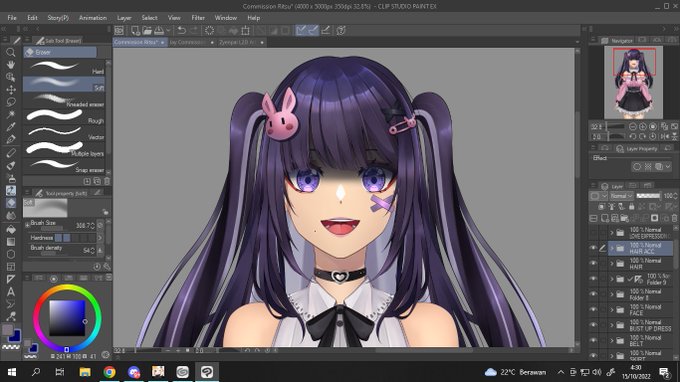
Task: Open the Filter menu
Action: coord(198,18)
